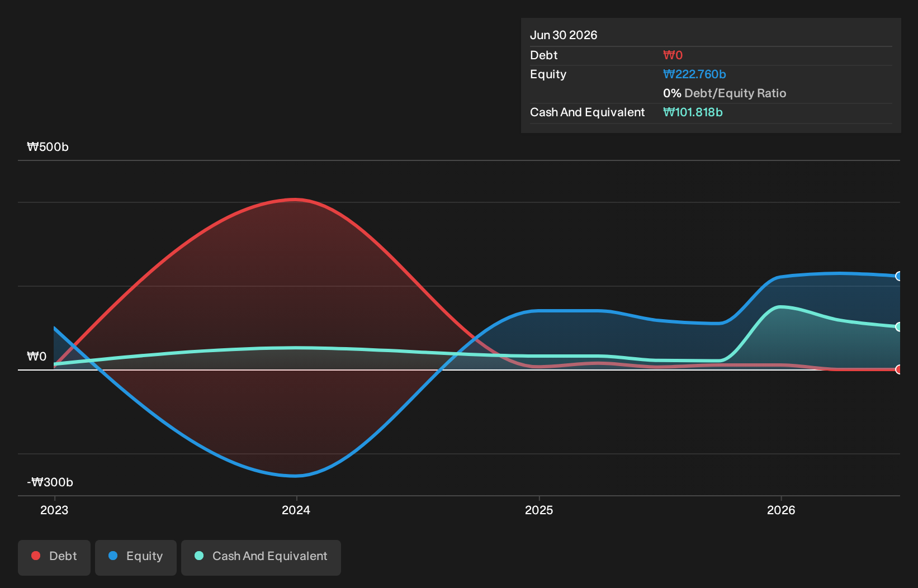Select the 2026 x-axis label
Screen dimensions: 918x588
[x=781, y=510]
